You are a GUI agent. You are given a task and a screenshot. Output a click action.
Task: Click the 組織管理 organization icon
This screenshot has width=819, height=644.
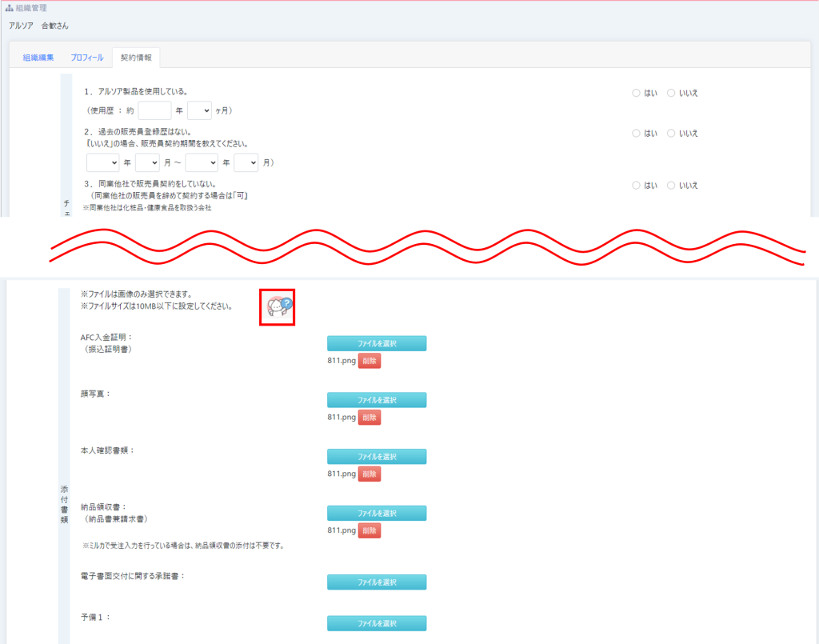point(10,8)
